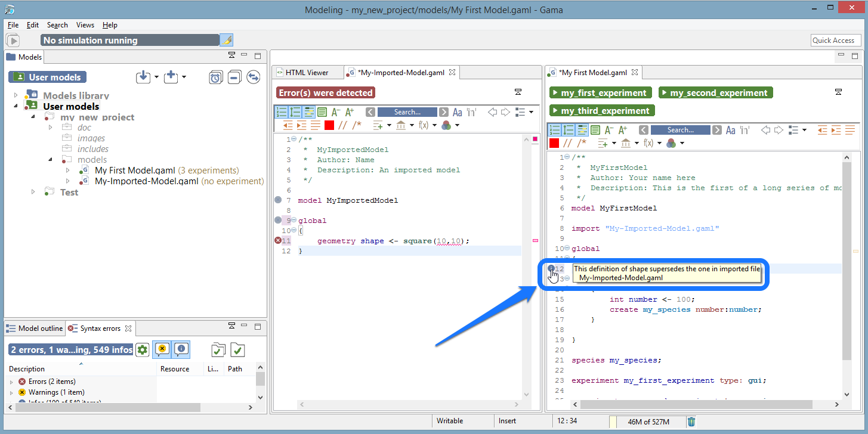This screenshot has height=434, width=868.
Task: Run my_first_experiment
Action: click(600, 93)
